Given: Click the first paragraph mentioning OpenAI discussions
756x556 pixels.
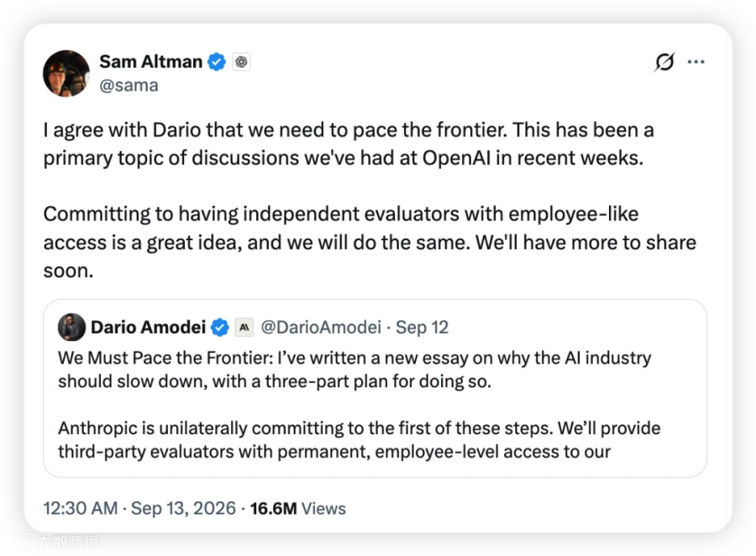Looking at the screenshot, I should tap(349, 144).
